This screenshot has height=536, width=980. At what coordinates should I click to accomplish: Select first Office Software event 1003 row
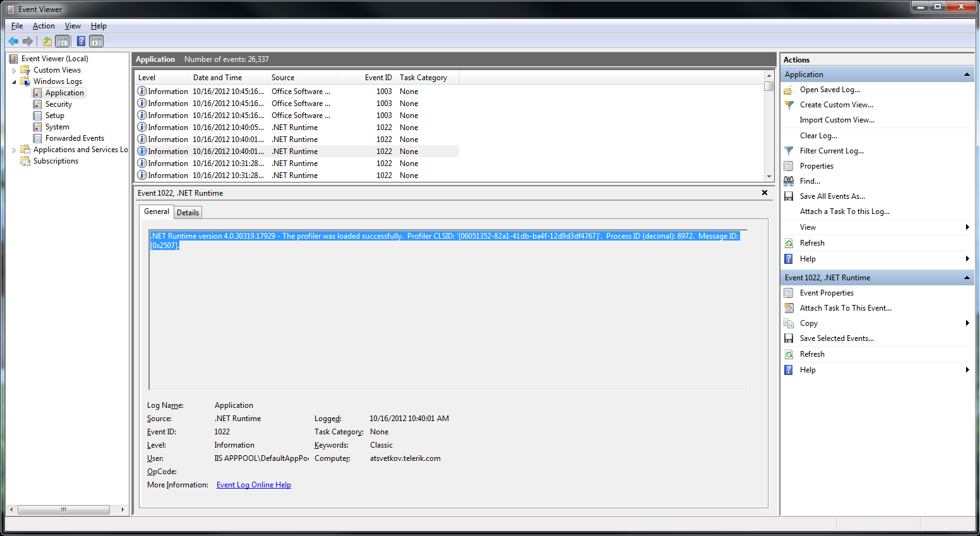coord(297,92)
